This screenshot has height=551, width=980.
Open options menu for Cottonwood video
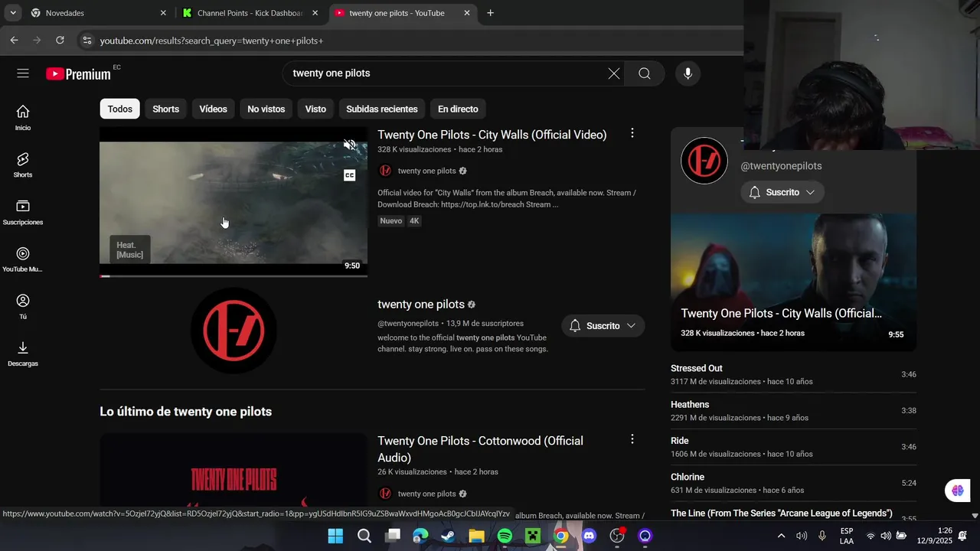(x=632, y=439)
